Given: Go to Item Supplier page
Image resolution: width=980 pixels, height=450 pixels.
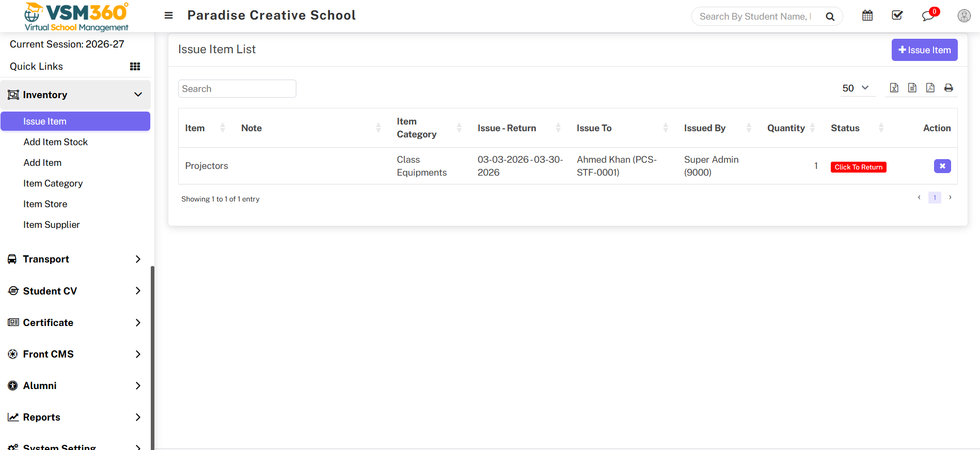Looking at the screenshot, I should pos(51,225).
